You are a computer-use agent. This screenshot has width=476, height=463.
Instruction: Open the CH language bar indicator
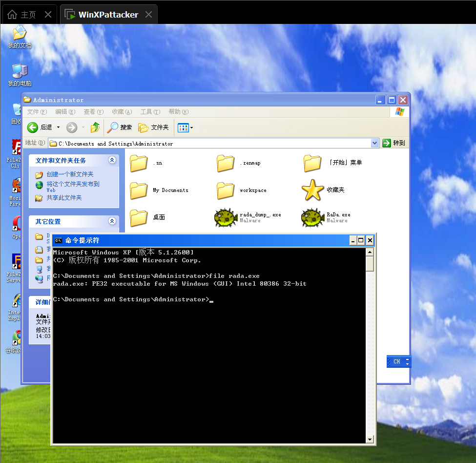(x=396, y=361)
